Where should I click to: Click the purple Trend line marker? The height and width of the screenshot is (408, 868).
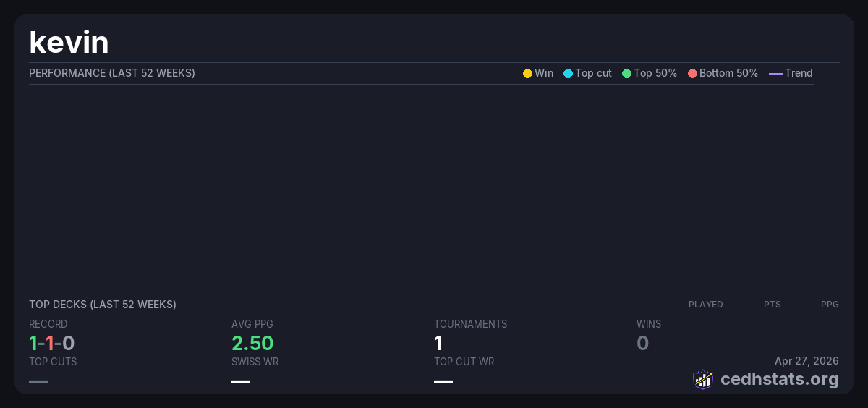(775, 74)
